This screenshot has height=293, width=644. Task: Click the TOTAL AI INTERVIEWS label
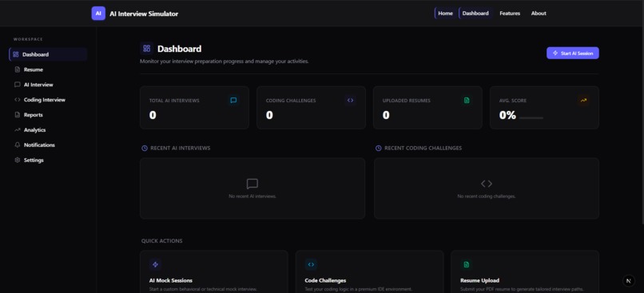tap(174, 101)
